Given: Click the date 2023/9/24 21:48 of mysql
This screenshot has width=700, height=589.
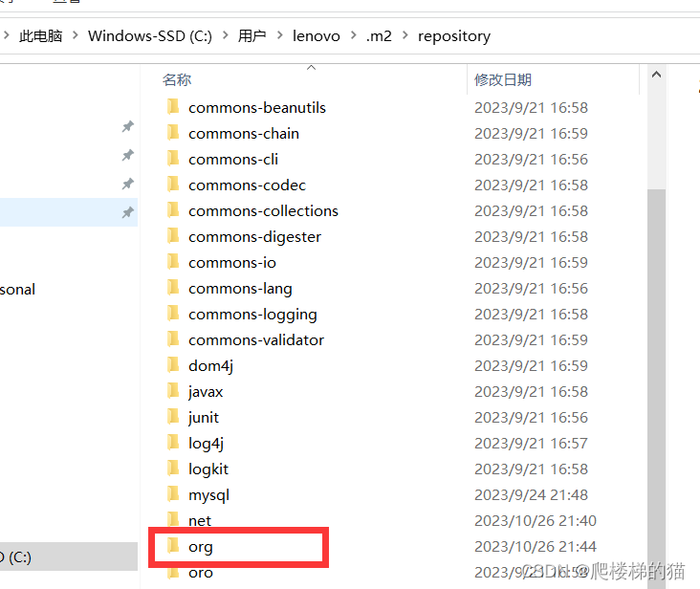Looking at the screenshot, I should (x=531, y=495).
